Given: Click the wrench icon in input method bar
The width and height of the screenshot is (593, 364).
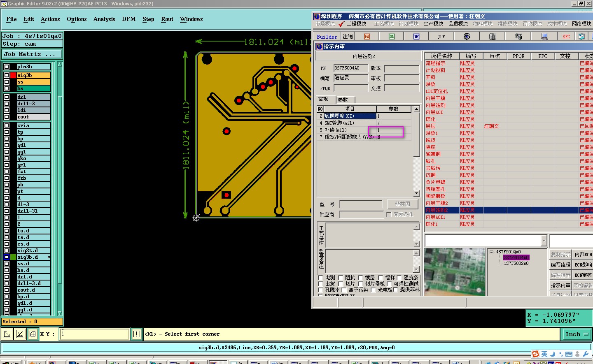Looking at the screenshot, I should [586, 354].
